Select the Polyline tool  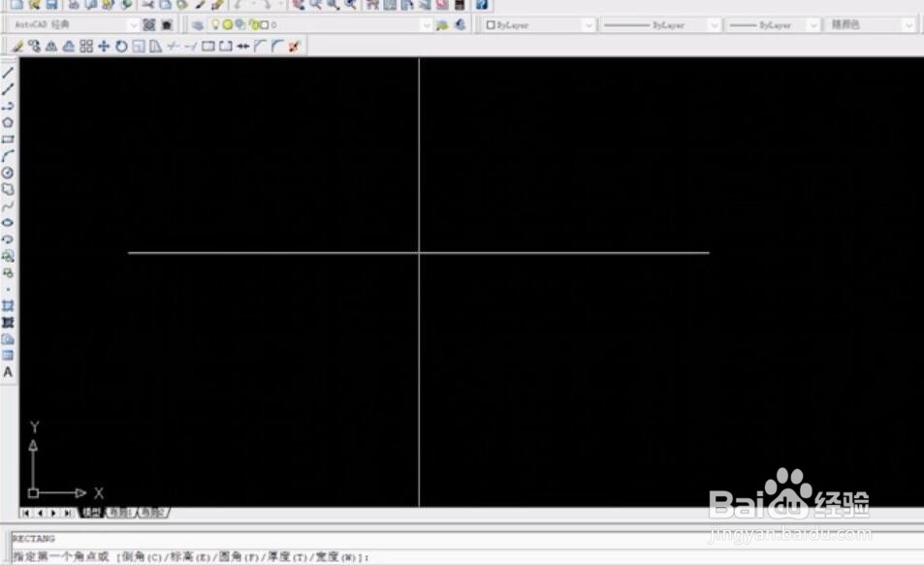pyautogui.click(x=8, y=106)
